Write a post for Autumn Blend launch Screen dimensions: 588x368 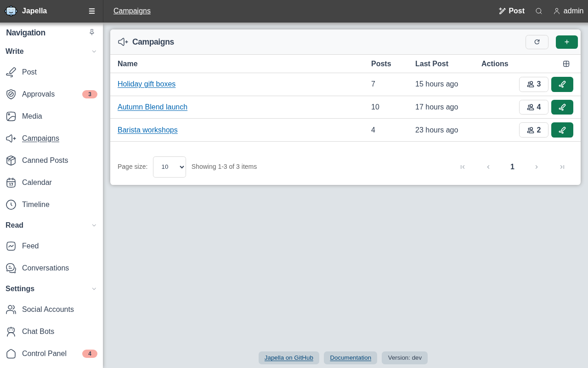pos(562,107)
